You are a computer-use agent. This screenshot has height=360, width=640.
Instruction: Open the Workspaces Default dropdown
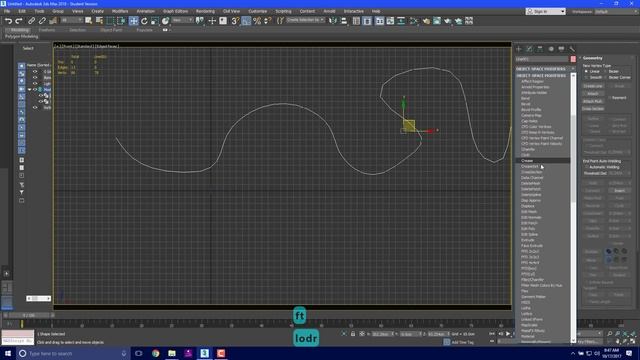[615, 11]
